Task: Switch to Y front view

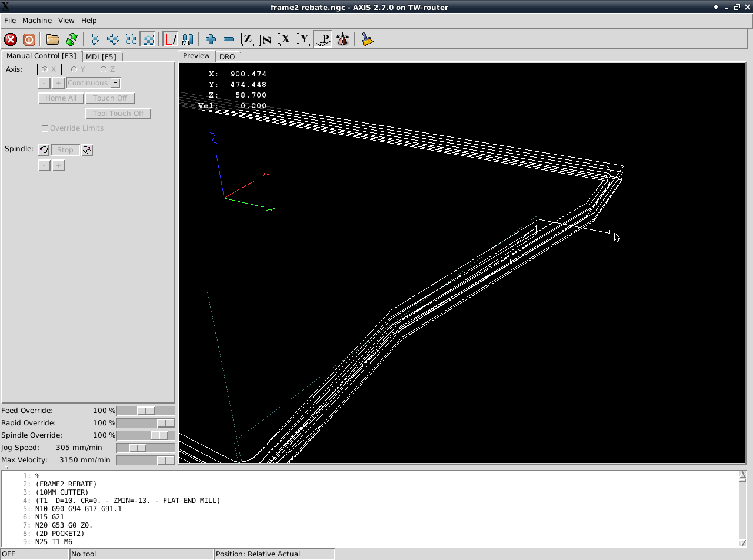Action: pos(304,39)
